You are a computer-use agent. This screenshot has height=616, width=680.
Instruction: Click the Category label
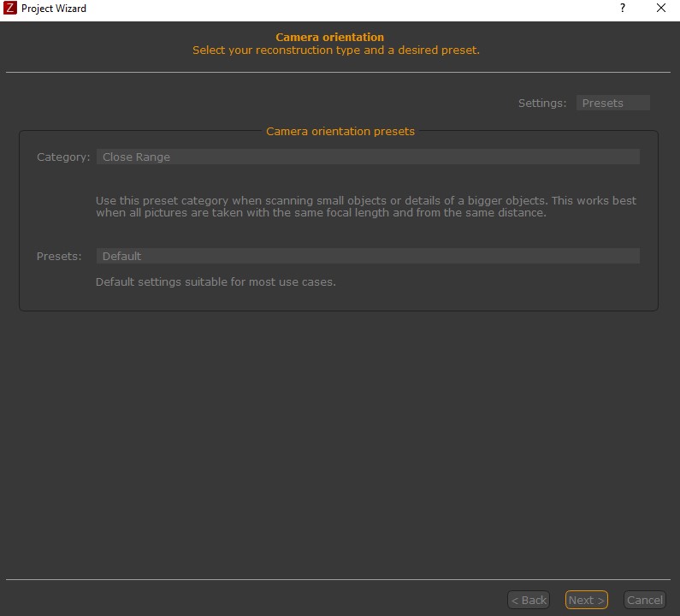(63, 157)
